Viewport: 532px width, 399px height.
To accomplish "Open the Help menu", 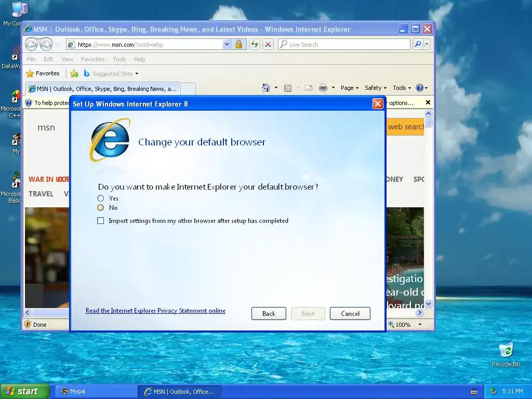I will 139,59.
